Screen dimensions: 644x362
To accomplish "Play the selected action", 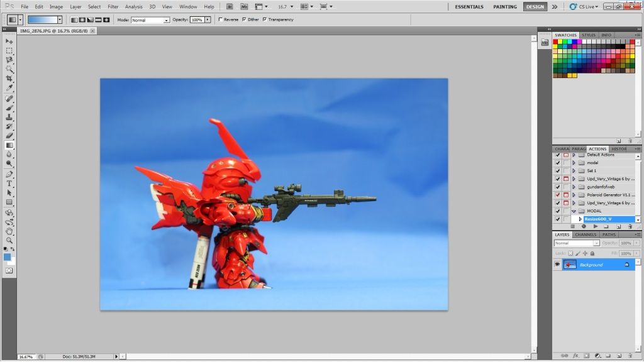I will click(x=596, y=226).
